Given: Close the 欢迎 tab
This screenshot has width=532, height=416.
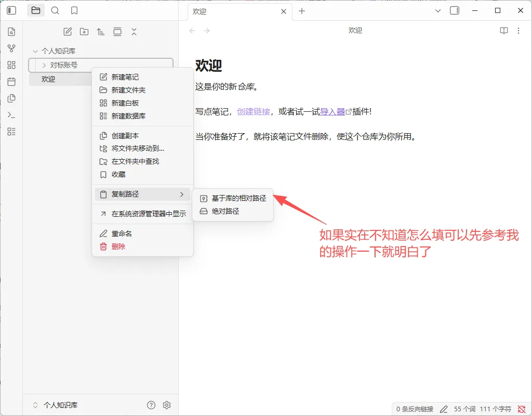Looking at the screenshot, I should pyautogui.click(x=284, y=11).
